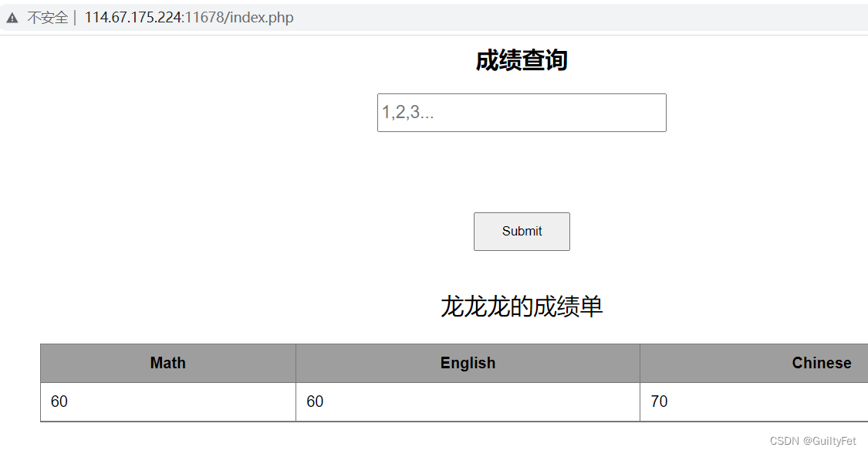868x454 pixels.
Task: Click the Chinese column header
Action: (x=820, y=363)
